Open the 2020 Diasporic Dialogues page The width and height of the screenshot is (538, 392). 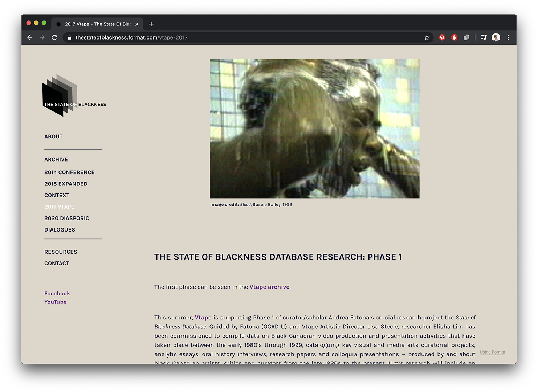66,218
